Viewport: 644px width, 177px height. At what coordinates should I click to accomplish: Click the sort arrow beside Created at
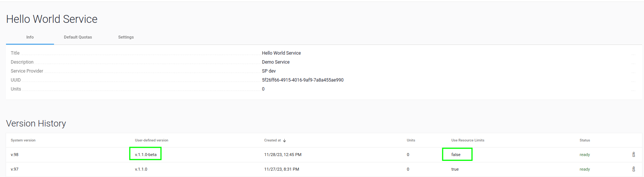[285, 141]
